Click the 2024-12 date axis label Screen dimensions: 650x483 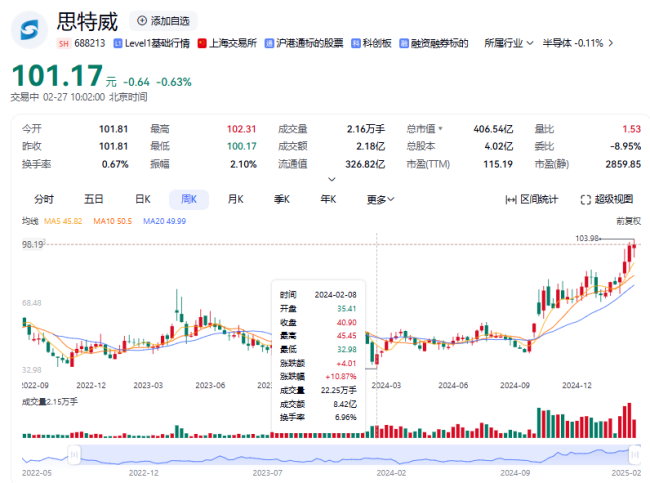[x=577, y=386]
